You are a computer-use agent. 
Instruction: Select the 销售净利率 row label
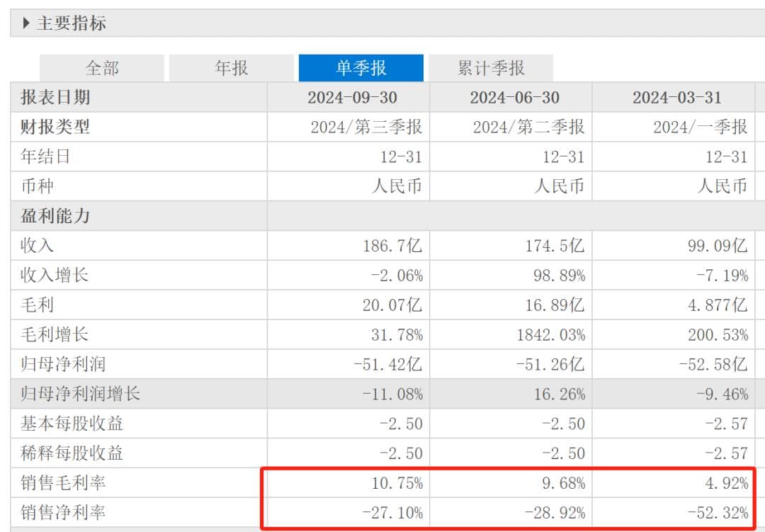(64, 512)
